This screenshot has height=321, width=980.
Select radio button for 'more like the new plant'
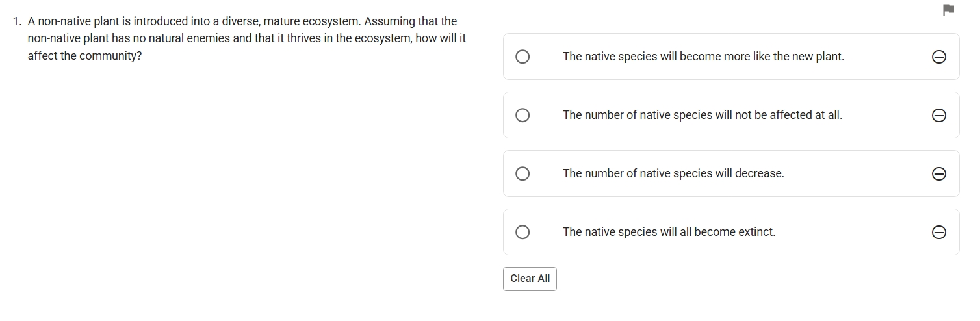click(x=522, y=57)
